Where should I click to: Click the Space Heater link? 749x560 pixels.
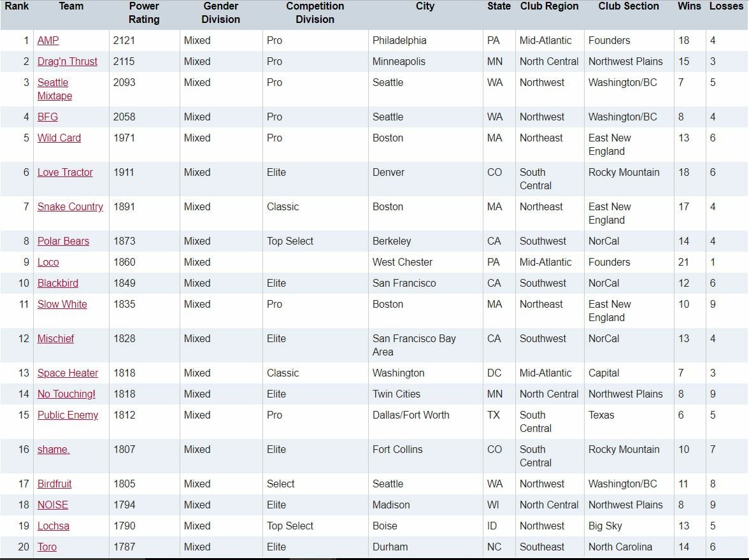(68, 373)
